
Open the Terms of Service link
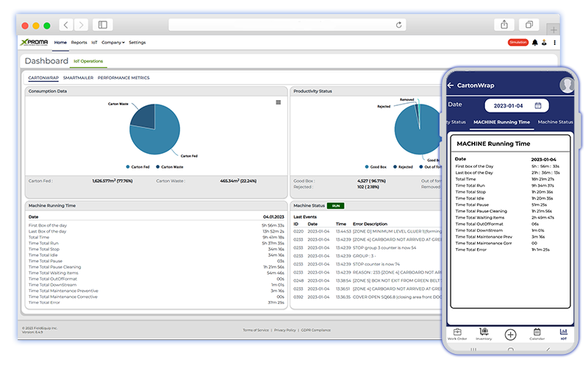[x=256, y=330]
